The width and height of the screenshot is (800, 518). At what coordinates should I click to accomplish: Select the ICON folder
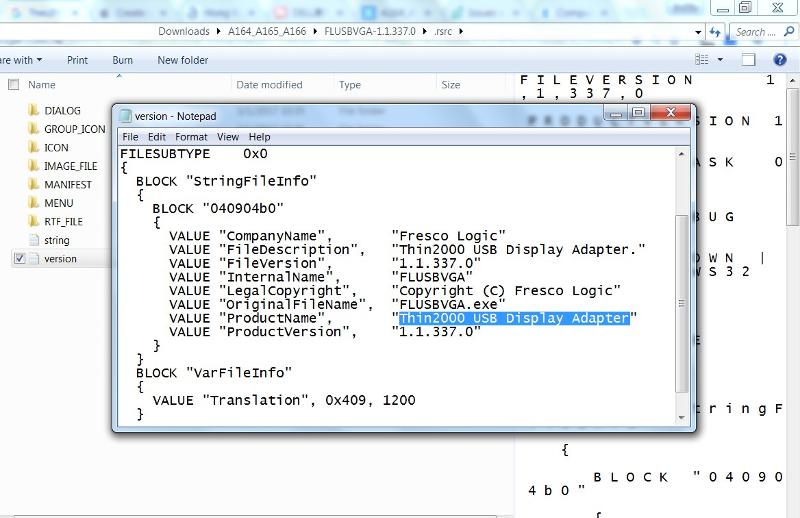(56, 147)
